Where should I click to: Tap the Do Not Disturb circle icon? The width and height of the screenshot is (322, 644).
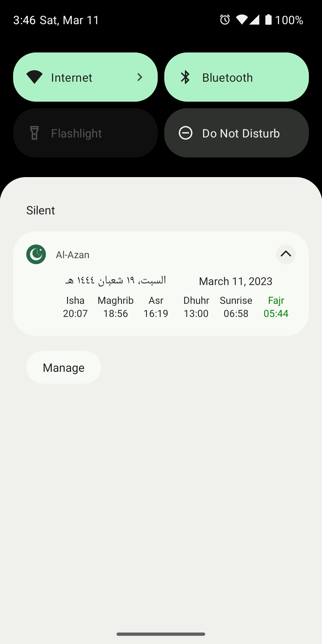click(x=185, y=133)
